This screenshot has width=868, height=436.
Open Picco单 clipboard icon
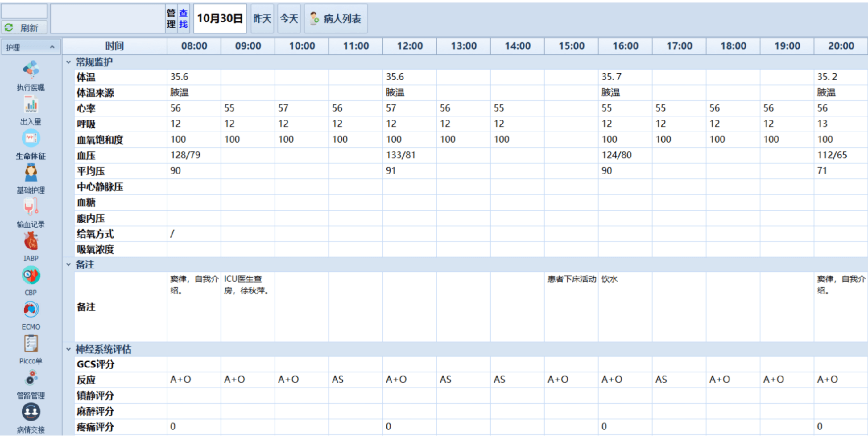pos(31,343)
